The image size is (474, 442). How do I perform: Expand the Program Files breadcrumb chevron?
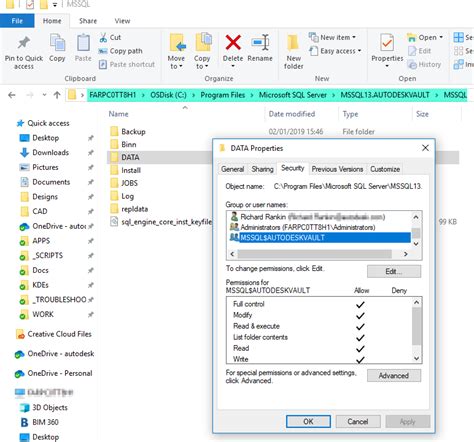[x=252, y=95]
